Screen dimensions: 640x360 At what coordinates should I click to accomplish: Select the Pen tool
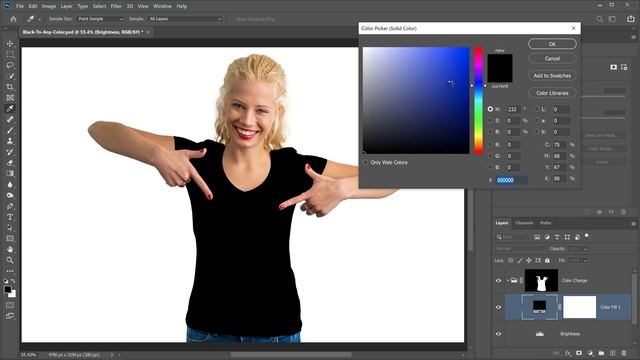pos(10,206)
